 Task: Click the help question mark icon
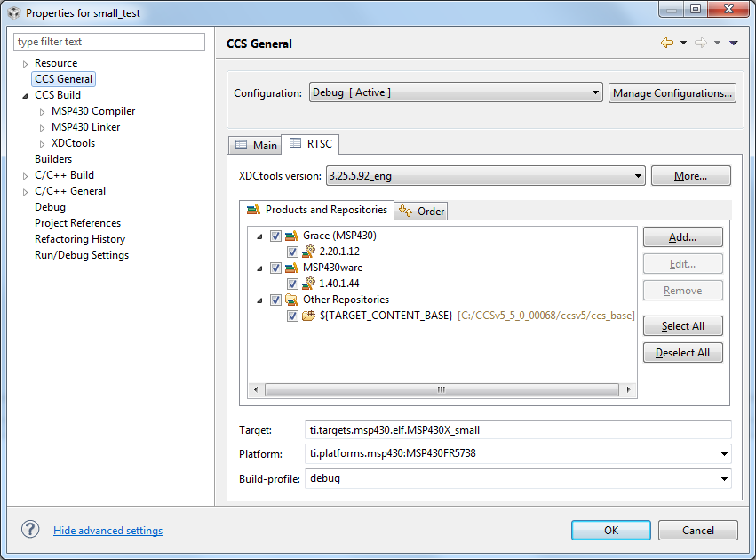coord(30,529)
